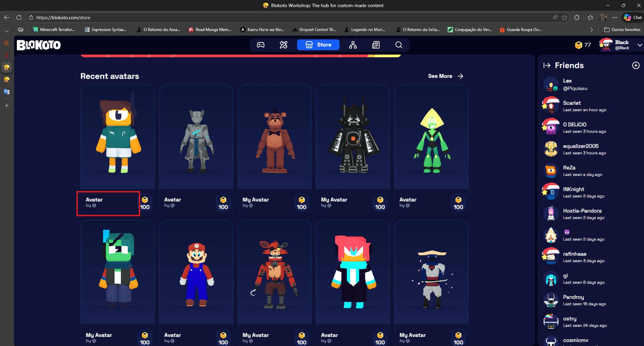The image size is (644, 346).
Task: Expand the Black account dropdown chevron
Action: click(639, 45)
